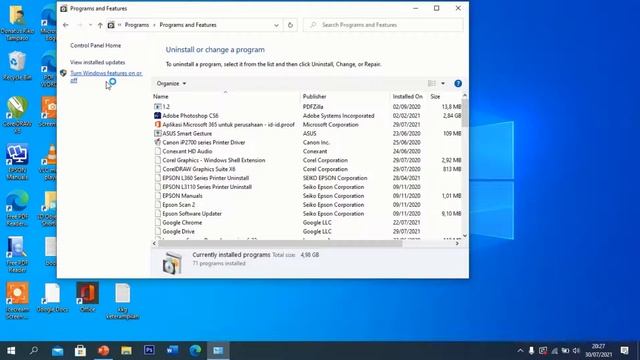Open the Windows Start menu
This screenshot has width=640, height=360.
tap(11, 350)
